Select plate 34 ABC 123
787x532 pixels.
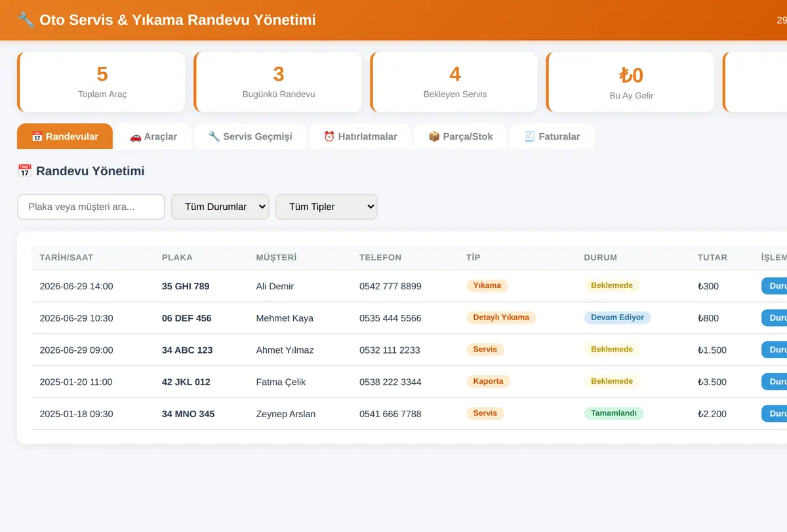click(188, 350)
